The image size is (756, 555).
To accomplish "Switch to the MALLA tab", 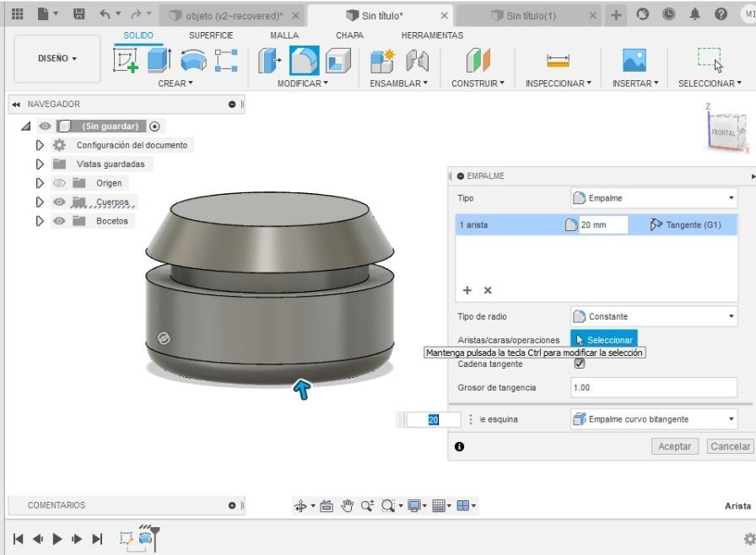I will [x=284, y=35].
